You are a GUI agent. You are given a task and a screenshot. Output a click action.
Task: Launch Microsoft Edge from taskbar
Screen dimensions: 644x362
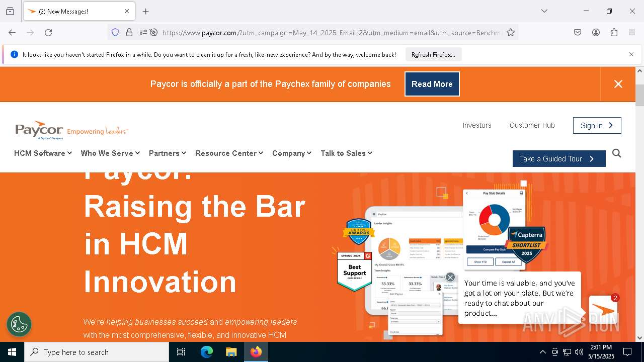pos(207,352)
